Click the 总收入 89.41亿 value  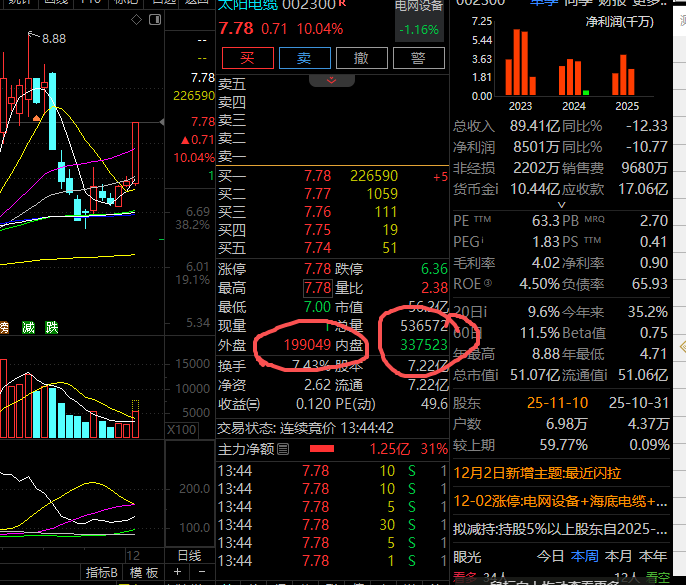point(535,126)
